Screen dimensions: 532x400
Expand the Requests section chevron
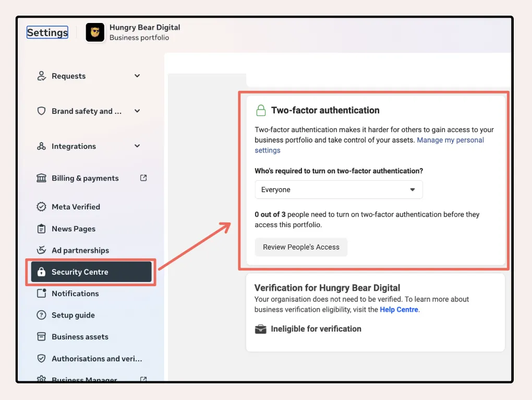(x=137, y=76)
